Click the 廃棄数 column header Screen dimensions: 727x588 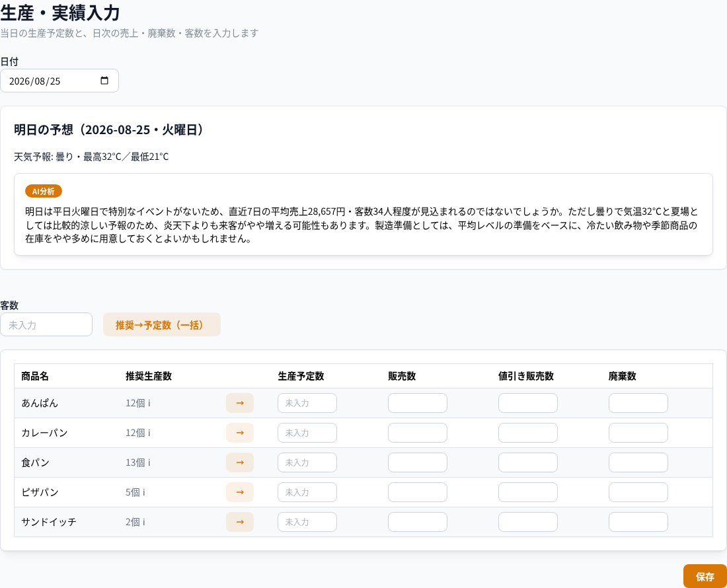pyautogui.click(x=622, y=376)
